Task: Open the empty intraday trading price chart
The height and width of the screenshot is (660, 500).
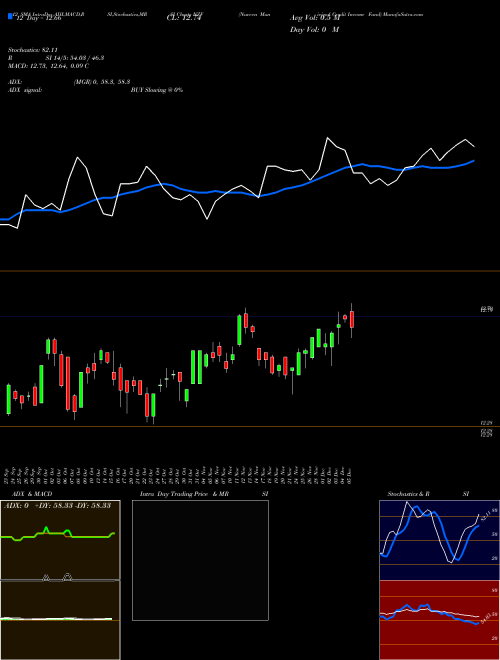Action: [200, 560]
